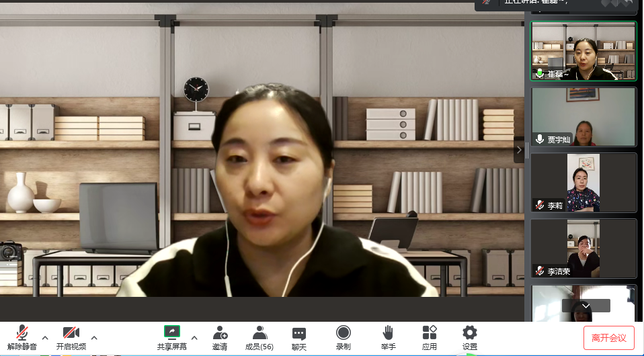
Task: Turn on camera with 开启视频
Action: (71, 337)
